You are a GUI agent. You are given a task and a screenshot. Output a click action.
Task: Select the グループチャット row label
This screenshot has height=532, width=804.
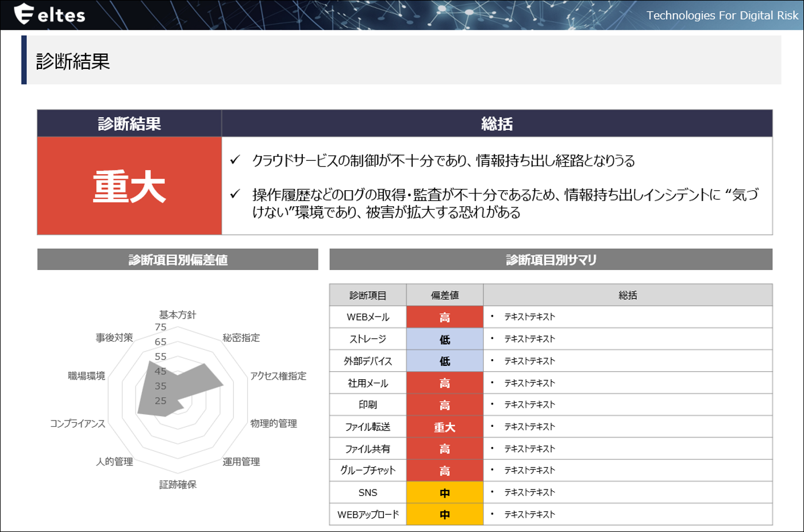(x=368, y=471)
